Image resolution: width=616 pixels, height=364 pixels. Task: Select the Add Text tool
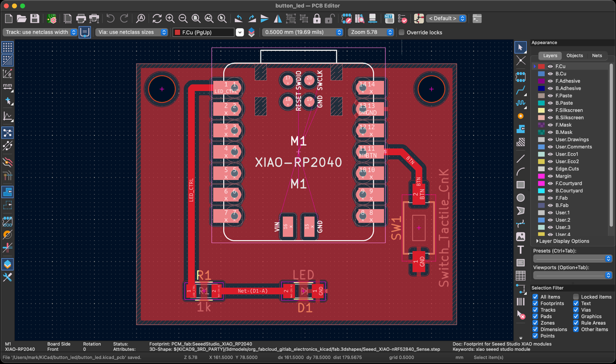click(x=521, y=249)
